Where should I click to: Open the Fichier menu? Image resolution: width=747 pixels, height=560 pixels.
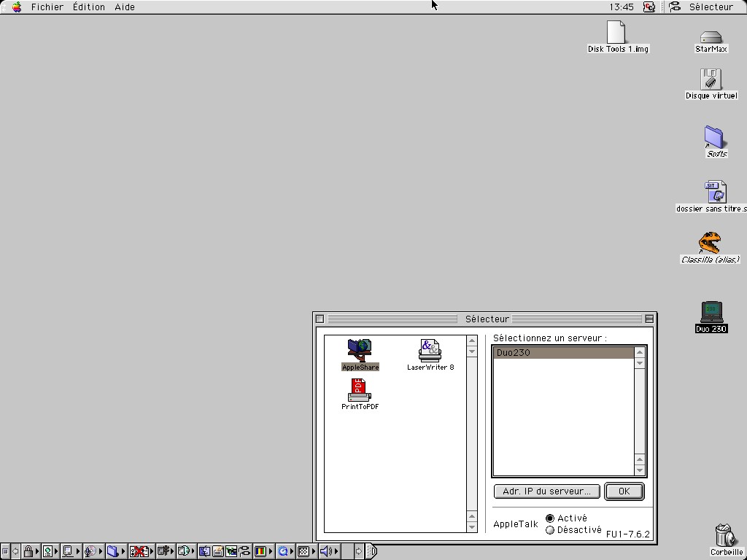(x=47, y=7)
